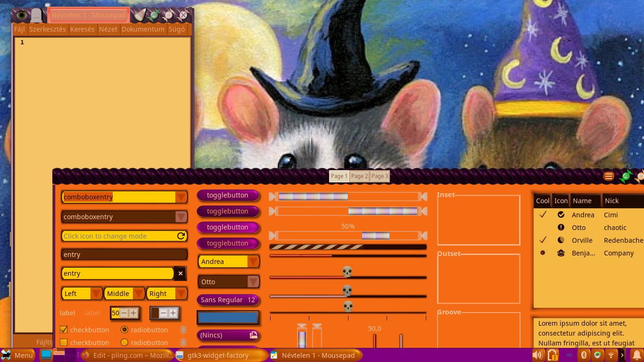Switch to the gtk3-widget-factory taskbar button

point(221,355)
